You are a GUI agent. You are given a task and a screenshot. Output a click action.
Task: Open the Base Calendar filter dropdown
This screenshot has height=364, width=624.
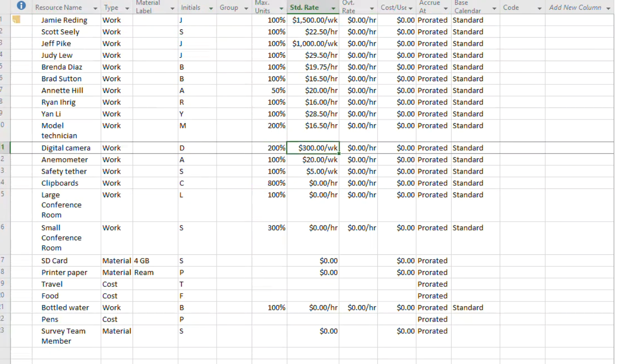494,7
